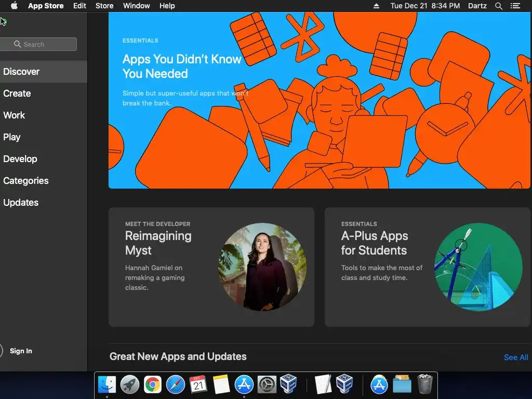This screenshot has height=399, width=532.
Task: Open Spotlight search magnifier icon
Action: click(x=498, y=6)
